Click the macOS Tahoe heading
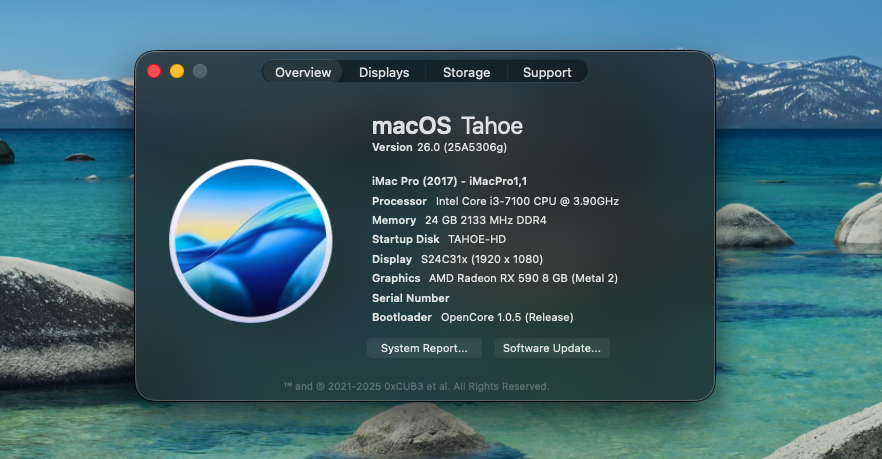The image size is (882, 459). point(447,126)
